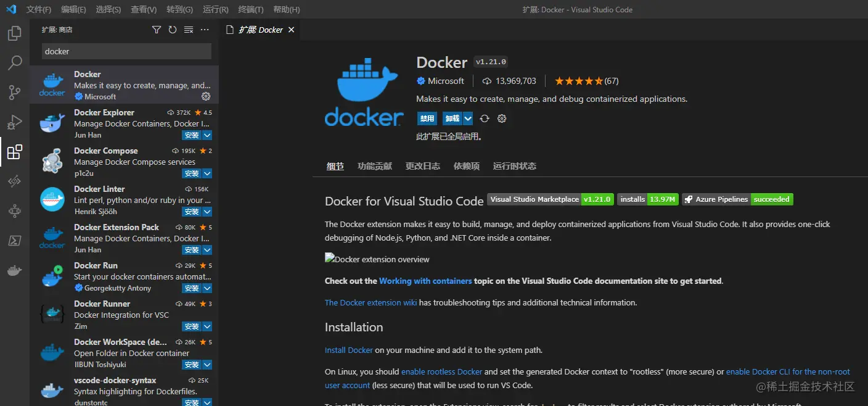
Task: Open the Explorer view in activity bar
Action: (15, 33)
